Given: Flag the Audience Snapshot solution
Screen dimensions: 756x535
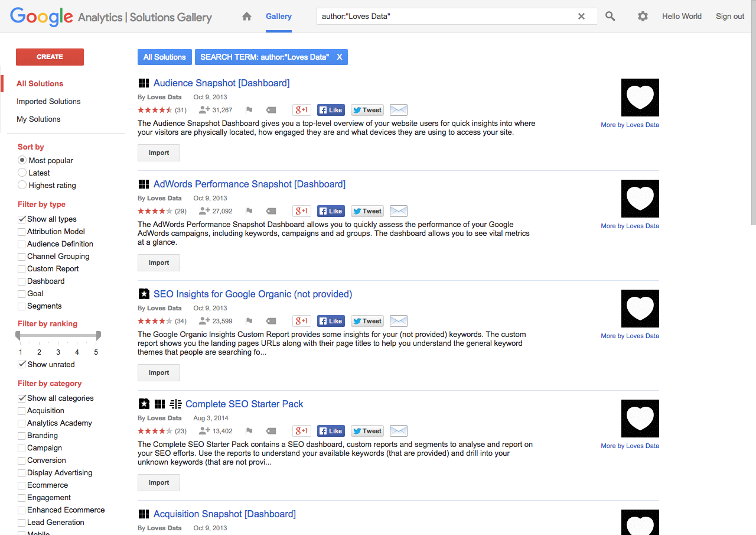Looking at the screenshot, I should [249, 110].
